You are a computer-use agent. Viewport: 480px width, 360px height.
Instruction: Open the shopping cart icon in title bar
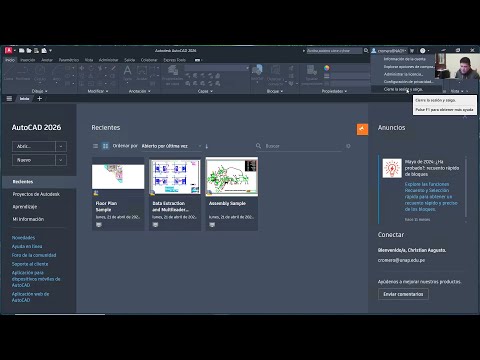point(412,51)
